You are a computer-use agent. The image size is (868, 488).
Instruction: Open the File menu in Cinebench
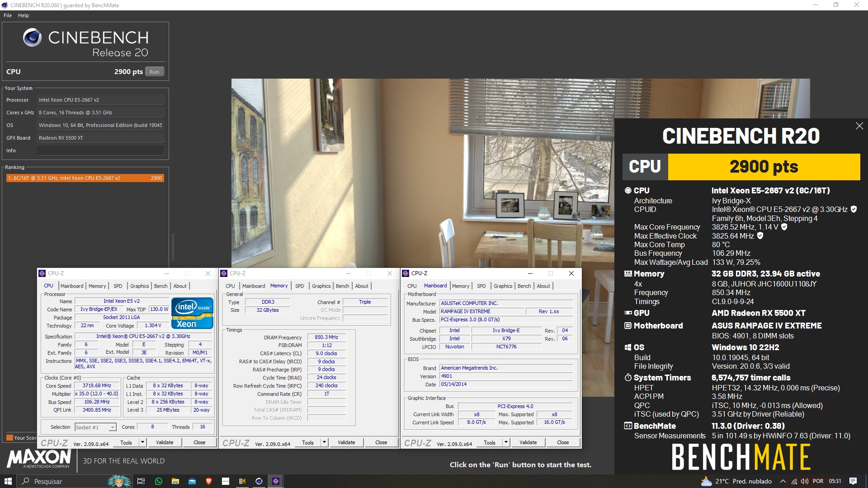[8, 15]
